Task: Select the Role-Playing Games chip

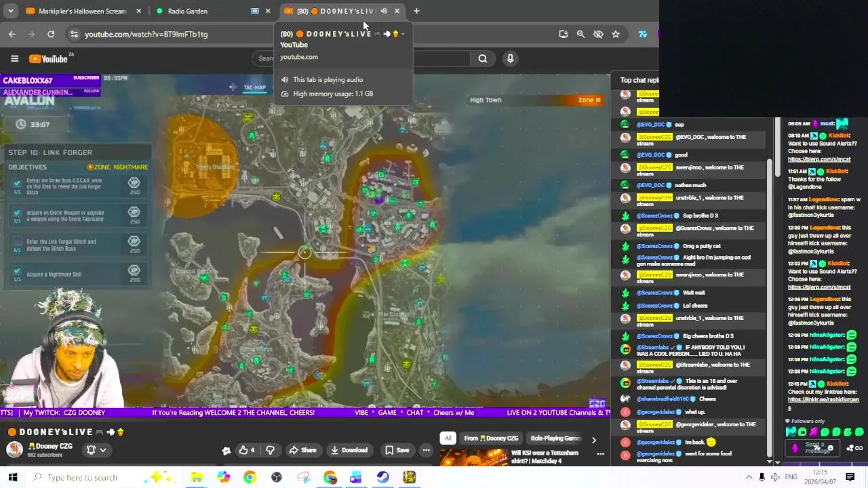Action: tap(555, 439)
